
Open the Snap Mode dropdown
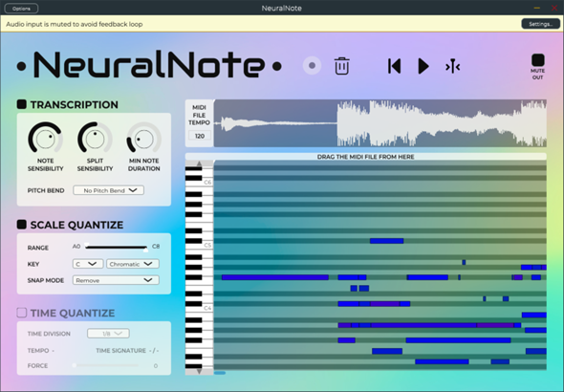coord(116,280)
